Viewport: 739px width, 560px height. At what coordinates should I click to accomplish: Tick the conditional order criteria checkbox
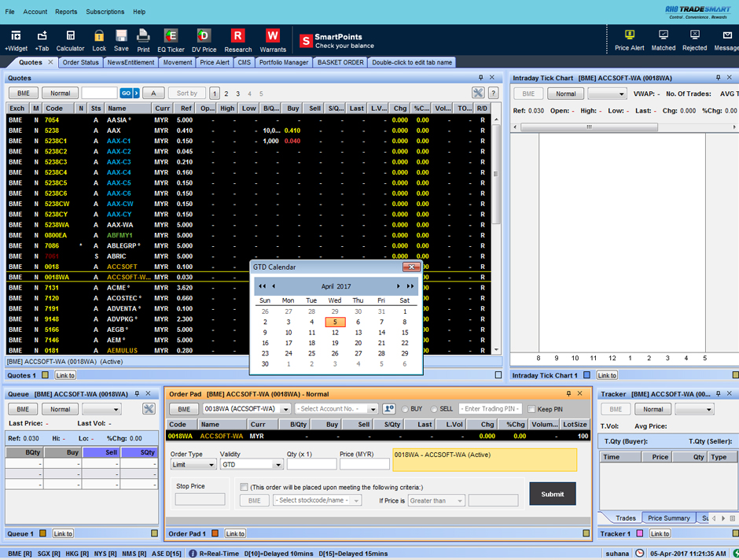point(244,487)
